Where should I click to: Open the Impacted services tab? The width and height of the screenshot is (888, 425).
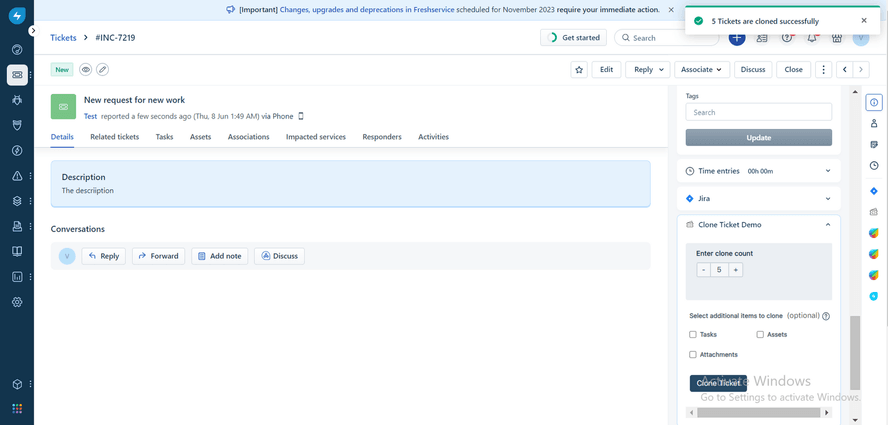coord(315,137)
